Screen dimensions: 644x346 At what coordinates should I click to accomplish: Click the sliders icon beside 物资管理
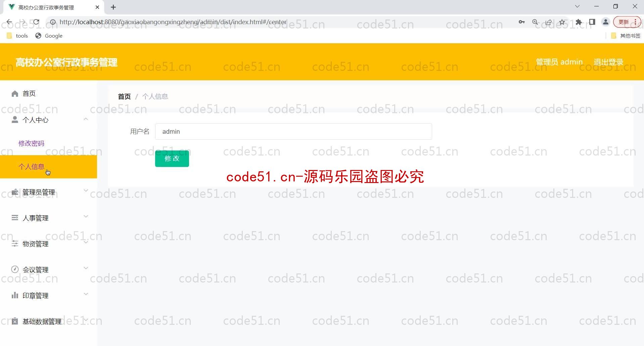(15, 244)
